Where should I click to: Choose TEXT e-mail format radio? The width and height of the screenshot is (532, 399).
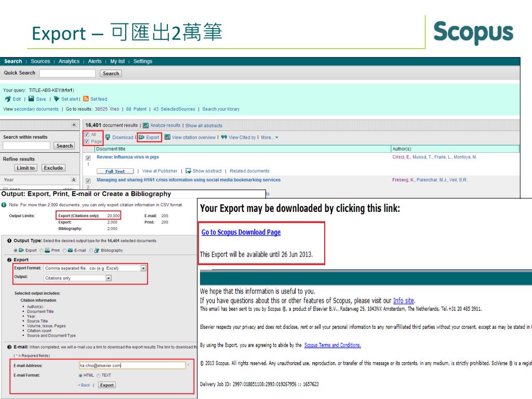pyautogui.click(x=98, y=375)
